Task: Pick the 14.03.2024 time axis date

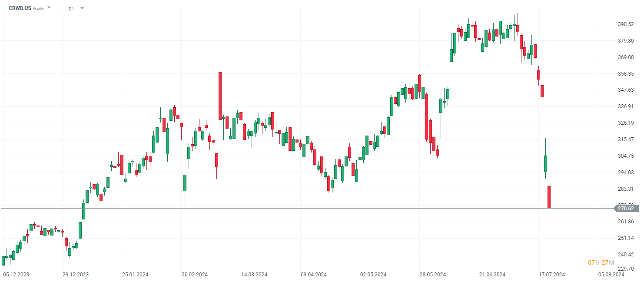Action: (x=254, y=275)
